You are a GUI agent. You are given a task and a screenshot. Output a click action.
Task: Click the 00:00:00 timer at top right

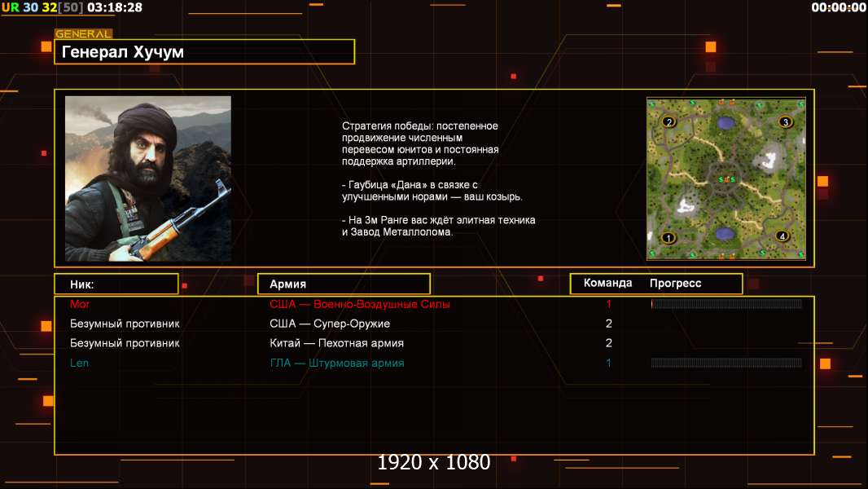point(838,7)
